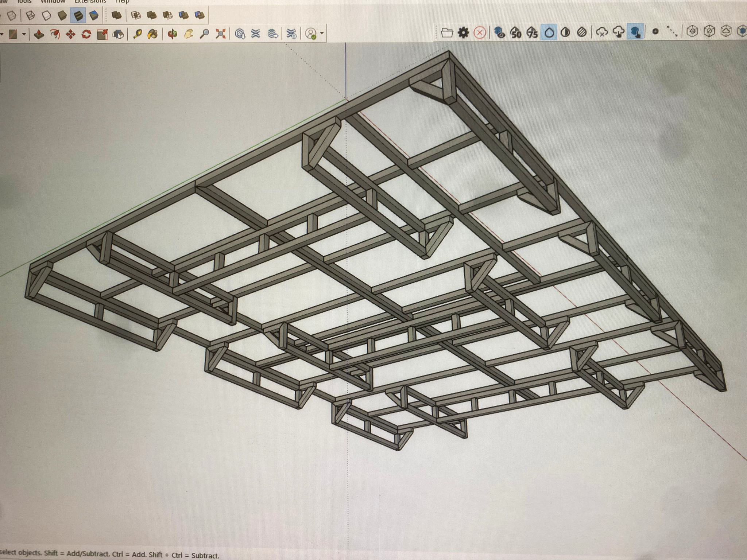
Task: Activate the Pan hand tool
Action: (189, 34)
